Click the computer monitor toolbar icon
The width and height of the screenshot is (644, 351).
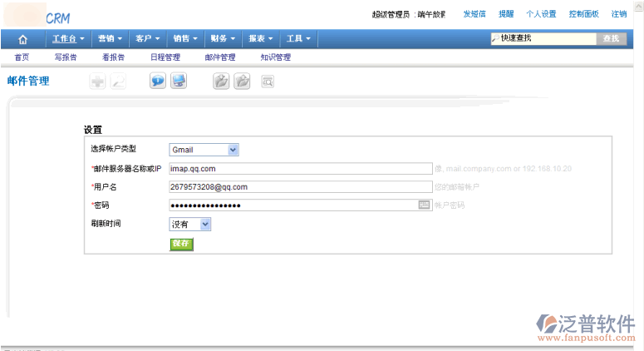coord(179,82)
